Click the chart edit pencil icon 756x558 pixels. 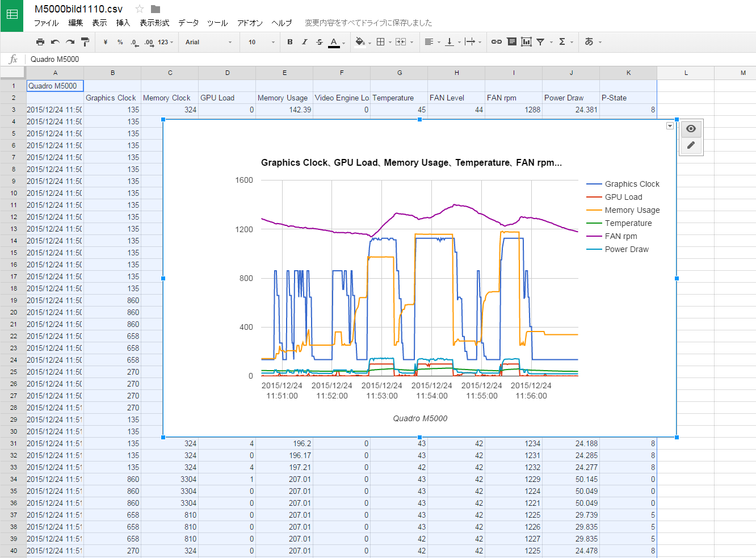691,145
